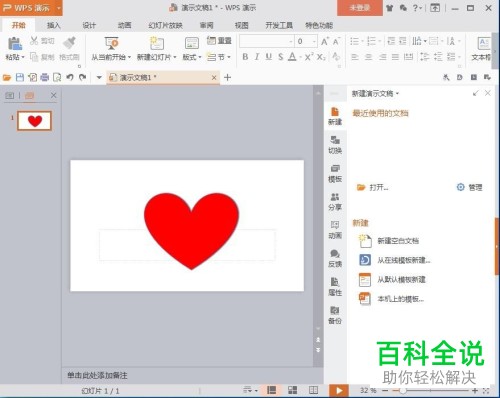
Task: Click 从默认模板新建 link
Action: click(x=392, y=279)
